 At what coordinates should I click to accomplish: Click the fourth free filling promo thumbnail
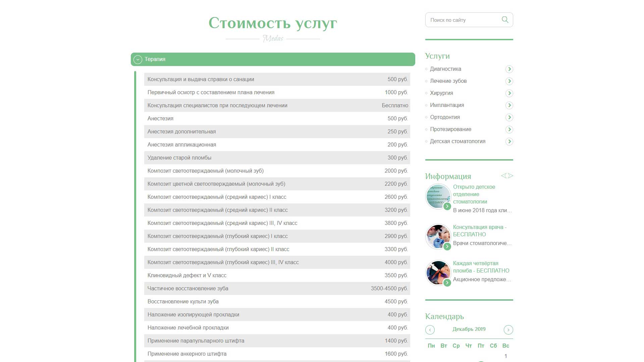(x=438, y=273)
